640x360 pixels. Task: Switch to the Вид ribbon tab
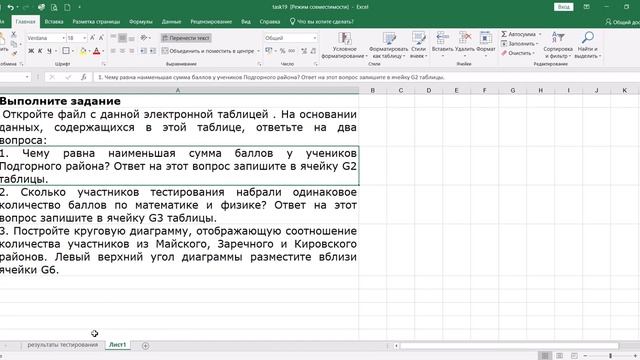pos(246,22)
